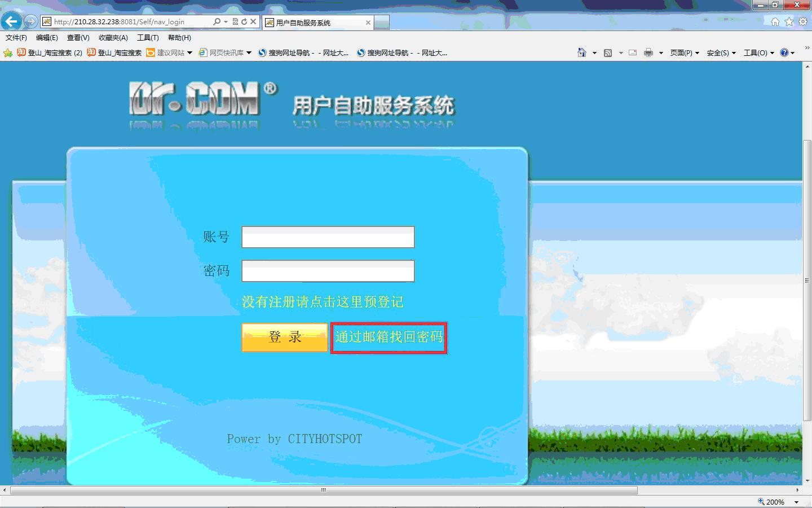Click the add-to-favorites-bar star icon
812x508 pixels.
[x=8, y=53]
